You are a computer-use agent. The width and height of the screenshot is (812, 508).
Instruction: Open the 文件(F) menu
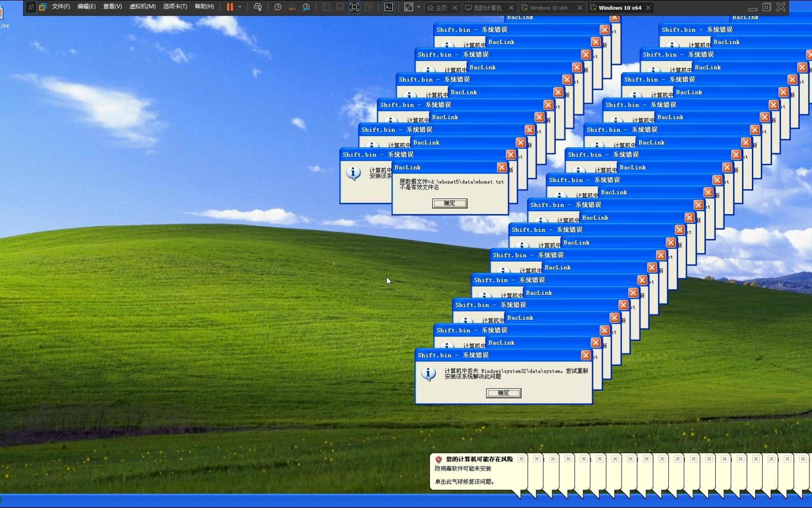pos(61,7)
